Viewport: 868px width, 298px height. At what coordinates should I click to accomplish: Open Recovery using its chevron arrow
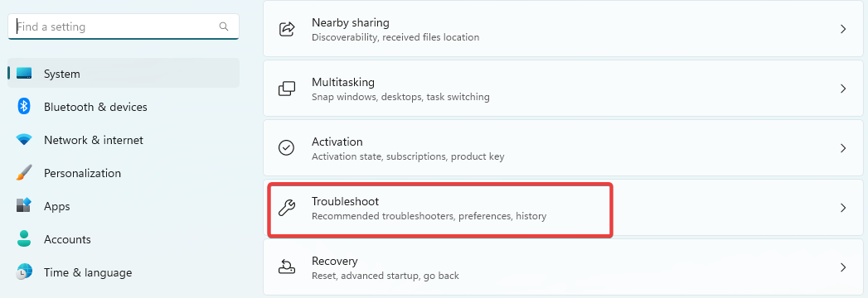pyautogui.click(x=843, y=267)
